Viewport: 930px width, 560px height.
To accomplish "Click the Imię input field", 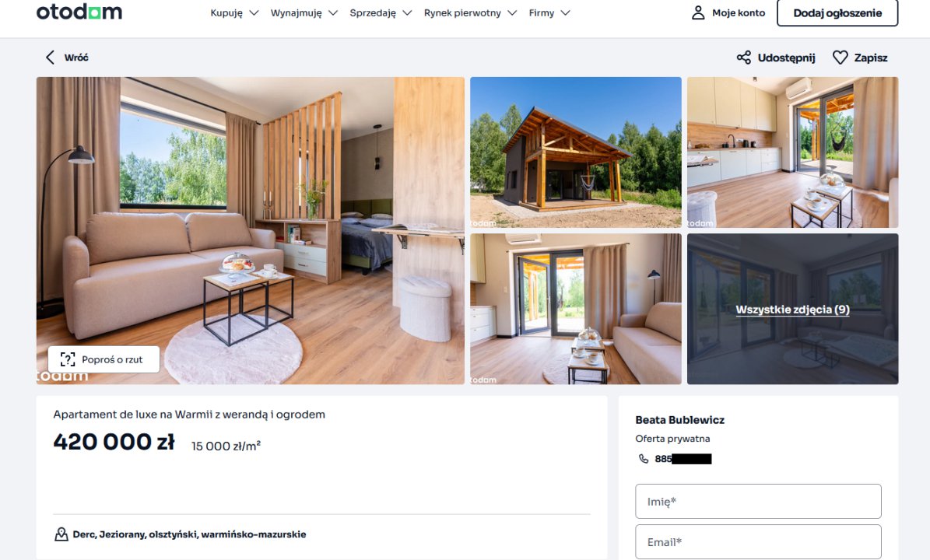I will click(x=758, y=502).
